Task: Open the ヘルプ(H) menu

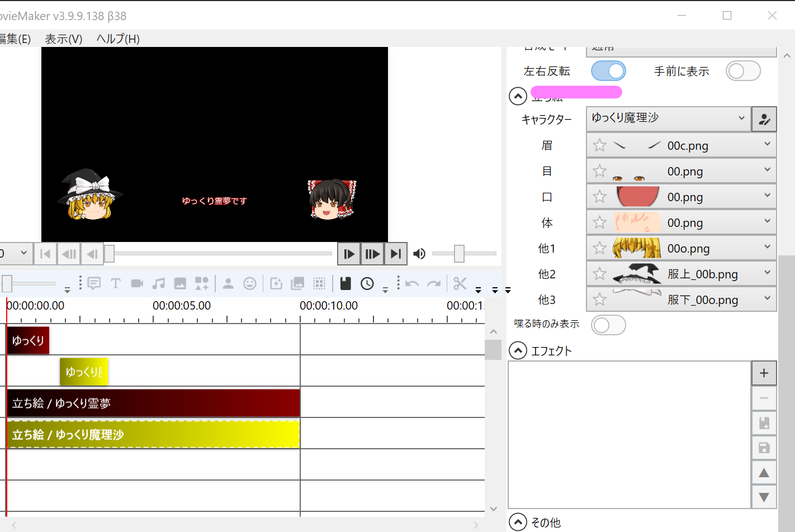Action: tap(118, 39)
